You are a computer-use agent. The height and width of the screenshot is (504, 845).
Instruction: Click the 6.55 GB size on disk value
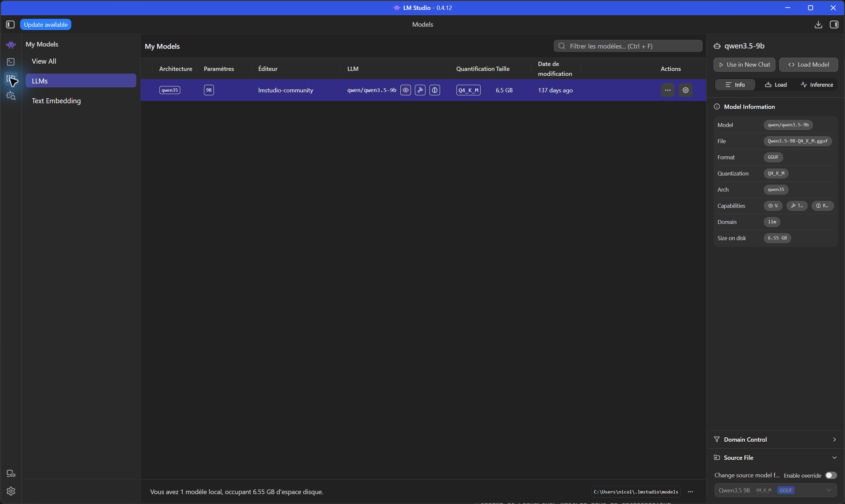(x=777, y=238)
